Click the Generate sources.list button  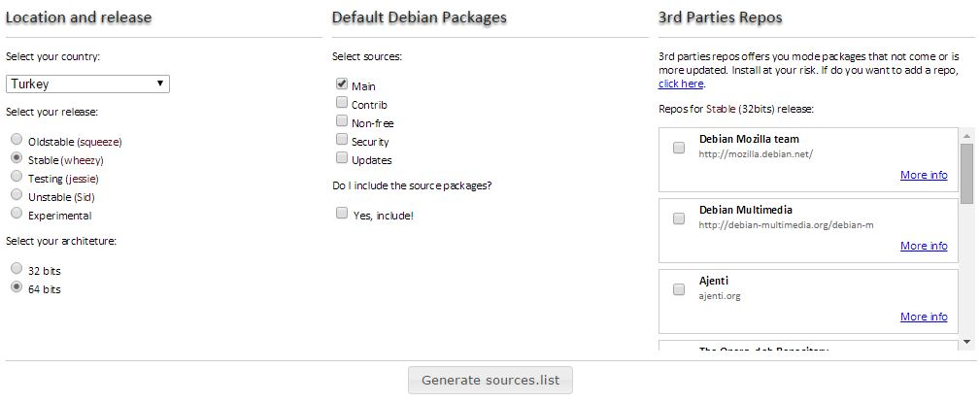[490, 380]
